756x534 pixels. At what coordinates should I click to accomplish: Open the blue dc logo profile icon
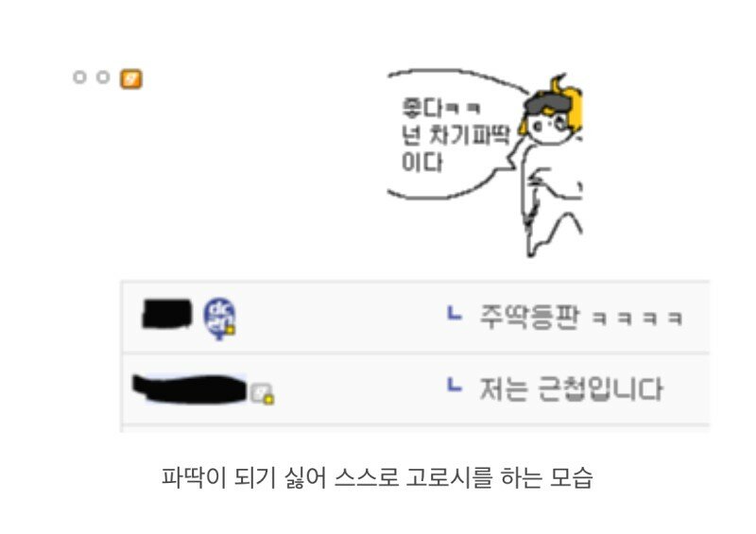(x=219, y=318)
